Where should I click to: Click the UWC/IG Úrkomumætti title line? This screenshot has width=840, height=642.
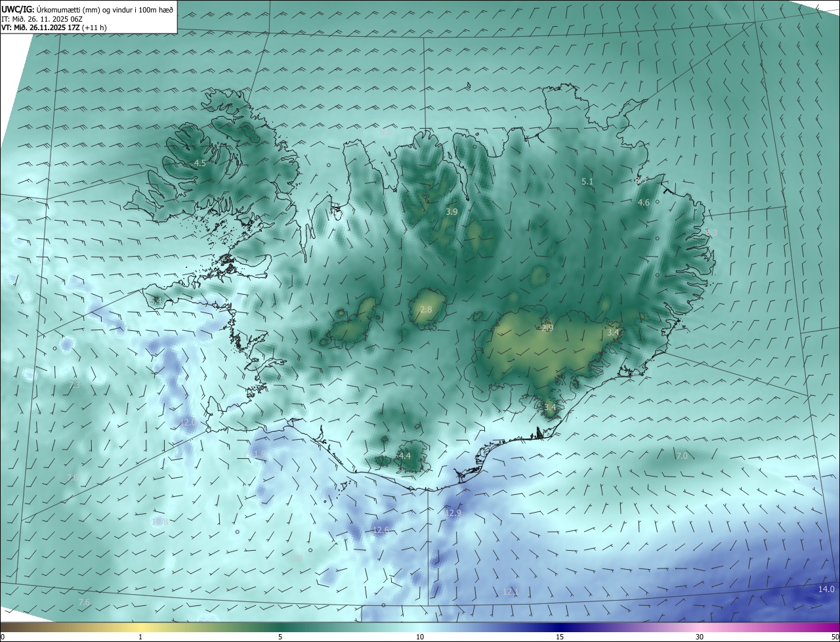(x=87, y=9)
